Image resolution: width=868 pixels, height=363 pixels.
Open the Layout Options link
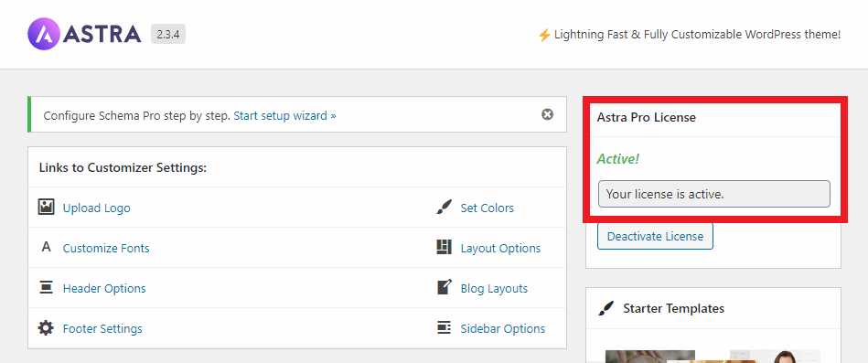tap(500, 249)
